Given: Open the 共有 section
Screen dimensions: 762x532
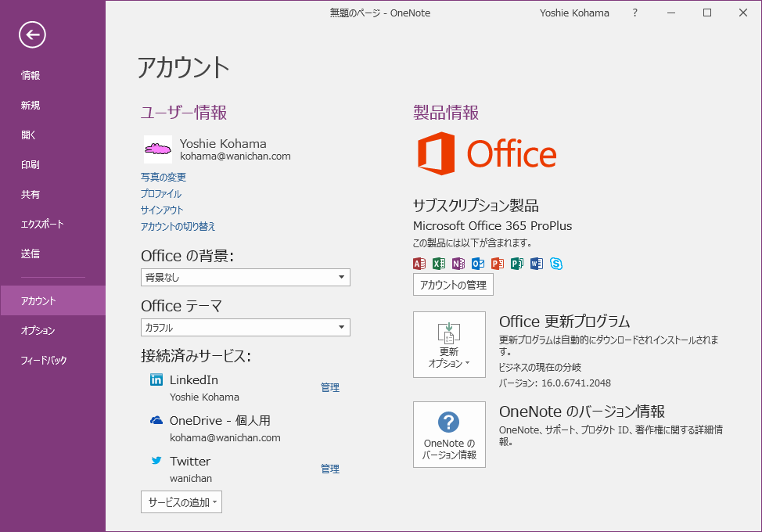Looking at the screenshot, I should click(x=52, y=194).
